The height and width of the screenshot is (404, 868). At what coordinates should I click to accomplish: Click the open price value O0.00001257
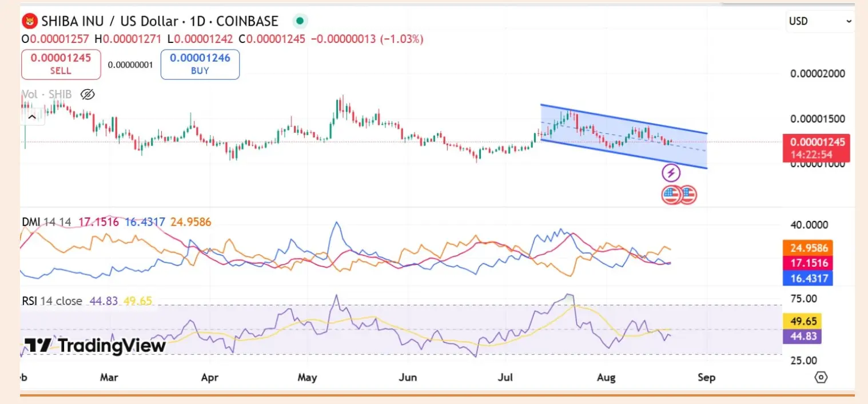click(57, 39)
